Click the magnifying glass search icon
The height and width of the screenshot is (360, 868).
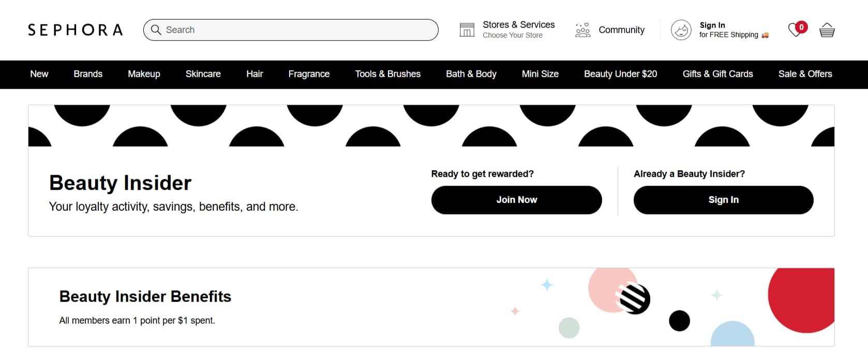click(156, 30)
